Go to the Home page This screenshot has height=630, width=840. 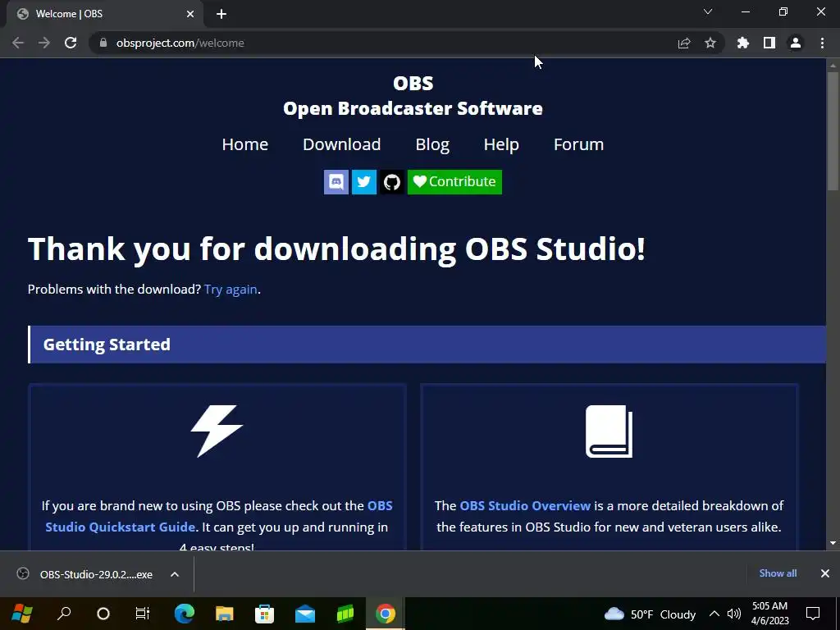pyautogui.click(x=244, y=144)
